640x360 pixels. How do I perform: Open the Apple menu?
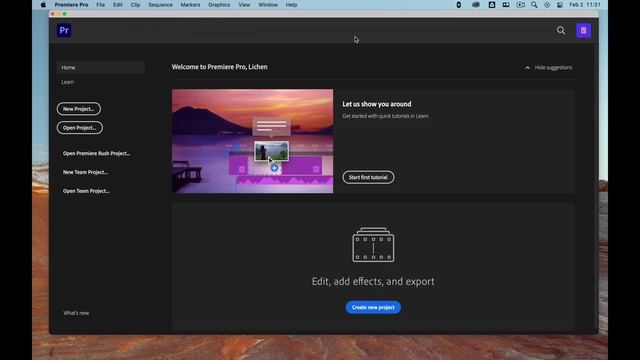click(43, 5)
